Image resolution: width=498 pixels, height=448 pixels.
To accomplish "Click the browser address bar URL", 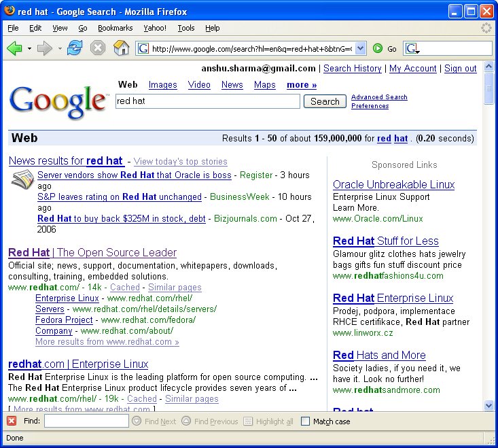I will pos(252,49).
